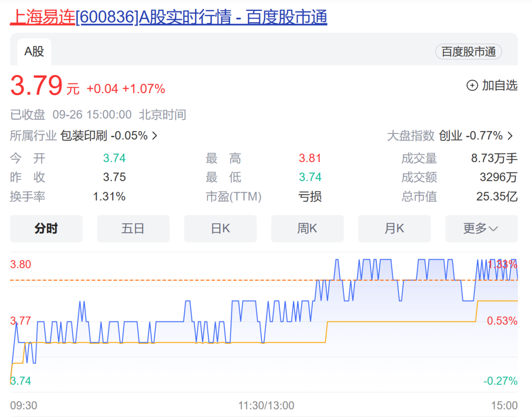This screenshot has height=417, width=532.
Task: Click 市盈(TTM) value 亏损
Action: (x=310, y=197)
